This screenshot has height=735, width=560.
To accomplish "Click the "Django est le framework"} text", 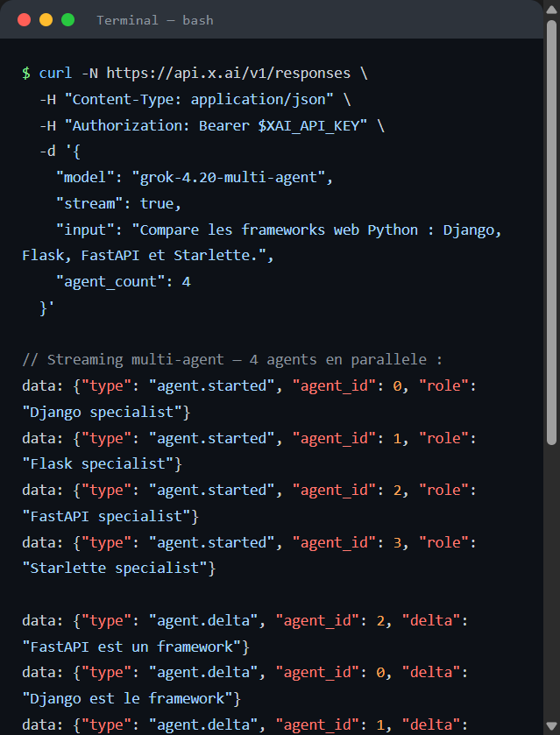I will click(x=131, y=699).
